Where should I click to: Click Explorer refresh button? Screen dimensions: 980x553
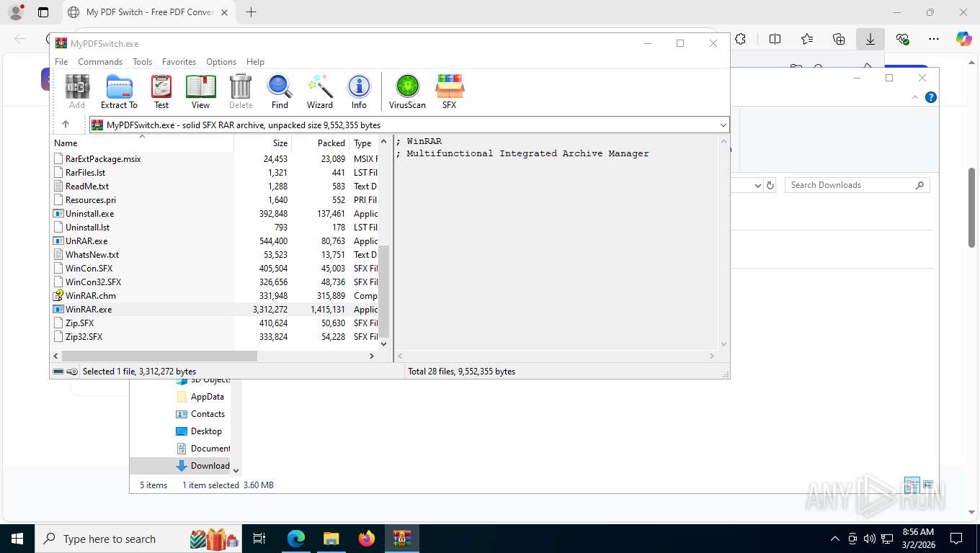[770, 185]
